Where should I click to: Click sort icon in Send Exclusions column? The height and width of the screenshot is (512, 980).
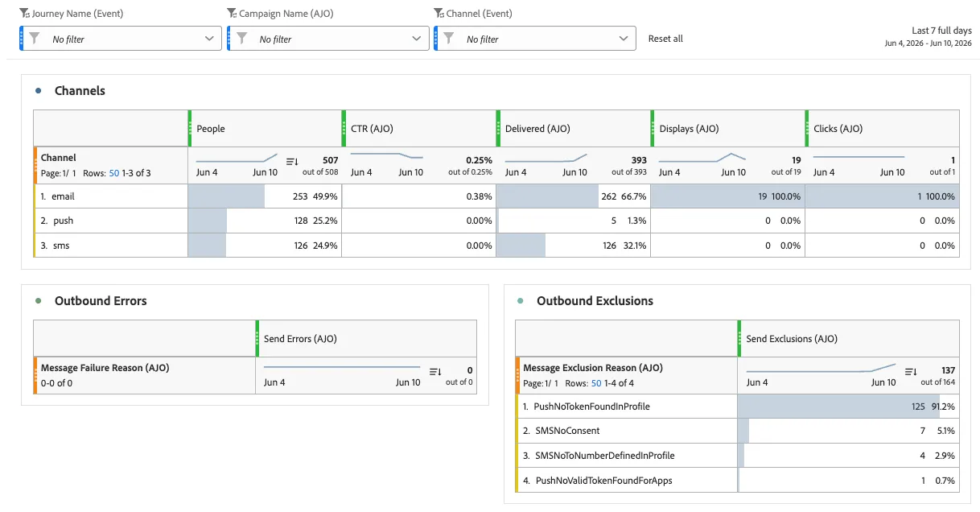click(x=911, y=372)
